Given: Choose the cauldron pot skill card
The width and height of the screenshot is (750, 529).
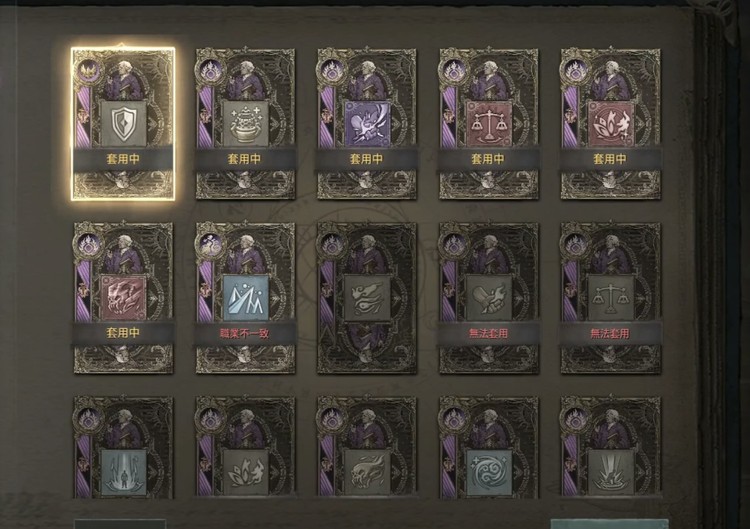Looking at the screenshot, I should click(x=245, y=124).
